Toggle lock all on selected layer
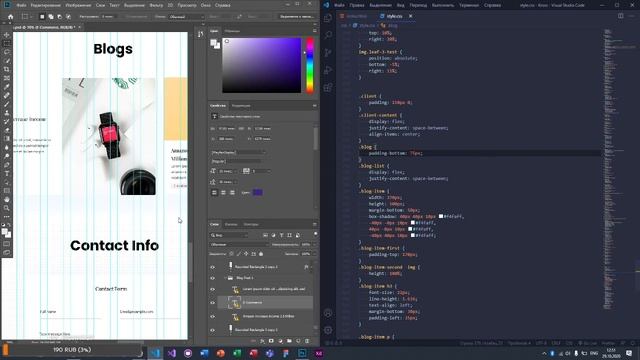This screenshot has width=640, height=360. tap(261, 254)
